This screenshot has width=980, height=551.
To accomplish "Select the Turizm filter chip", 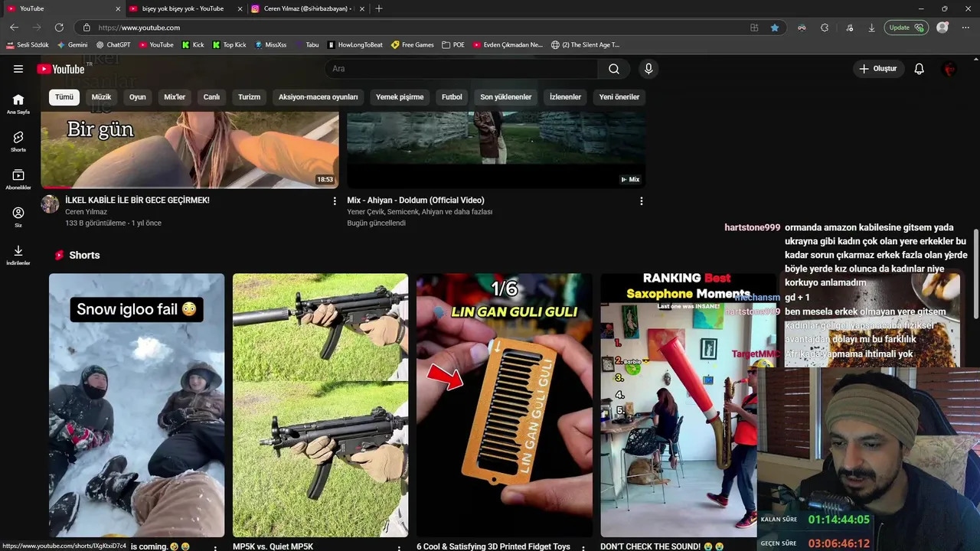I will click(249, 97).
